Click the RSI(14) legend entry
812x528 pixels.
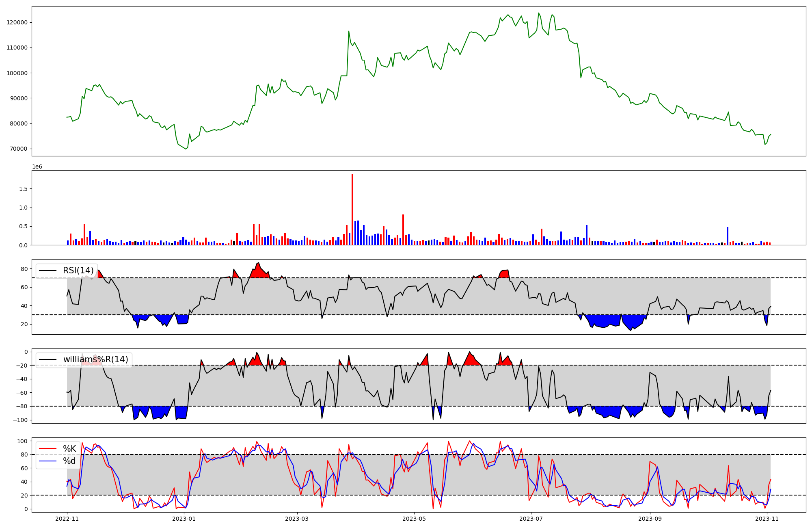point(78,270)
